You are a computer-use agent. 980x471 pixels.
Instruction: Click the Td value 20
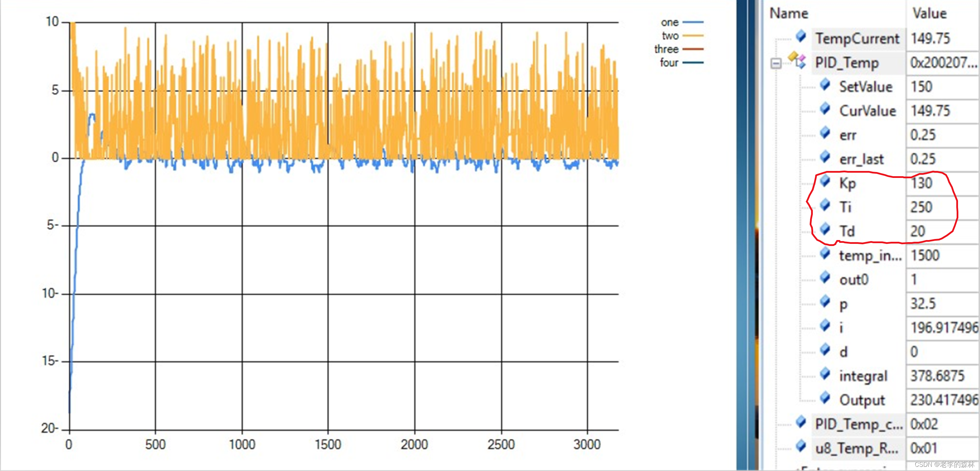click(x=918, y=231)
